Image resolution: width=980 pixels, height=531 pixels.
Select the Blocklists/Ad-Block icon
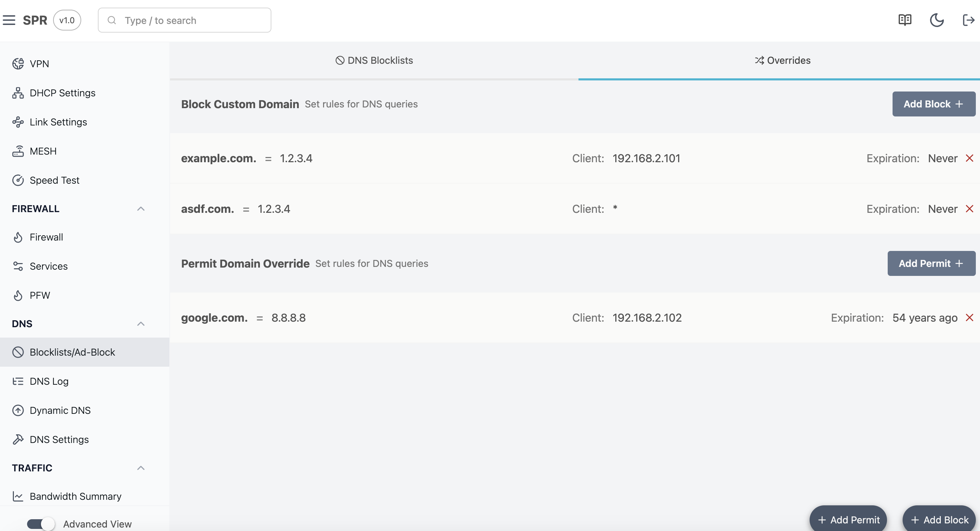point(18,352)
